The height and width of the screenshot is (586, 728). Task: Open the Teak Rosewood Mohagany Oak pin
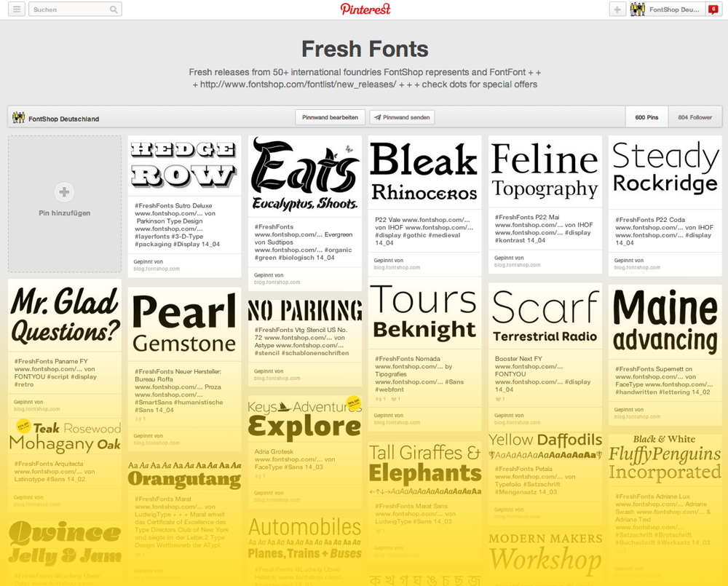pyautogui.click(x=65, y=437)
